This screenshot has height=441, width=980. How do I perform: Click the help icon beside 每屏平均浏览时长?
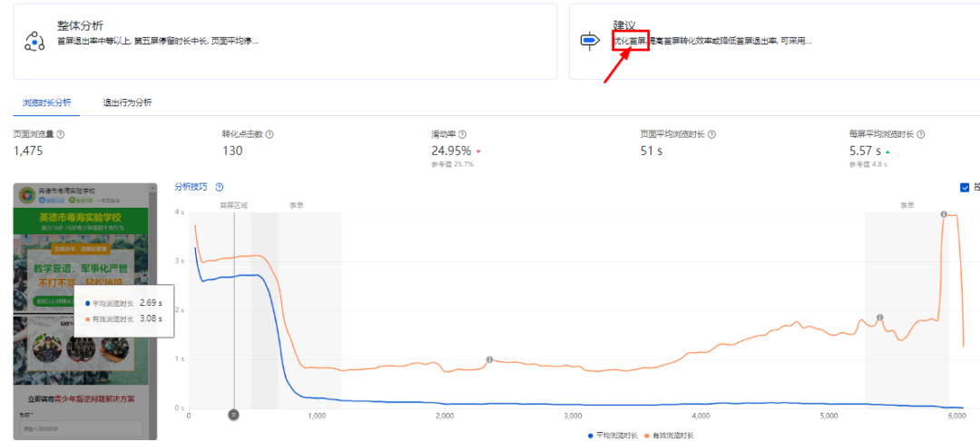point(921,134)
